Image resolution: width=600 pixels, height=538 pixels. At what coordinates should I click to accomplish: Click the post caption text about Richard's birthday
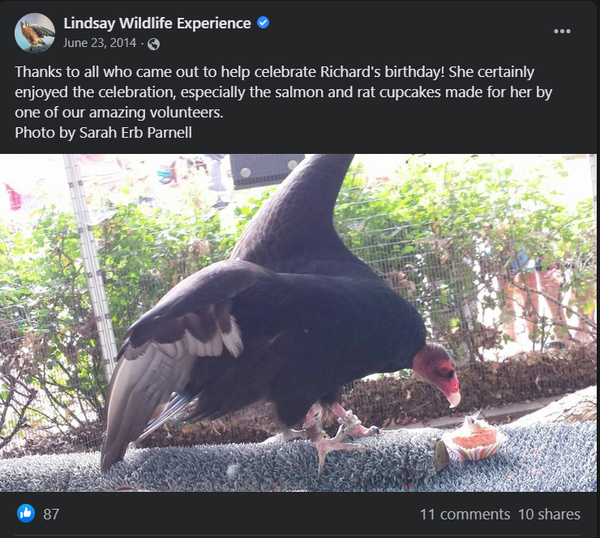click(x=283, y=92)
